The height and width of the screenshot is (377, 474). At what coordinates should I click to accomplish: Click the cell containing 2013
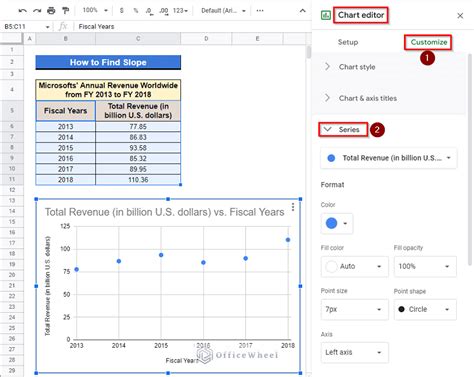(x=65, y=127)
